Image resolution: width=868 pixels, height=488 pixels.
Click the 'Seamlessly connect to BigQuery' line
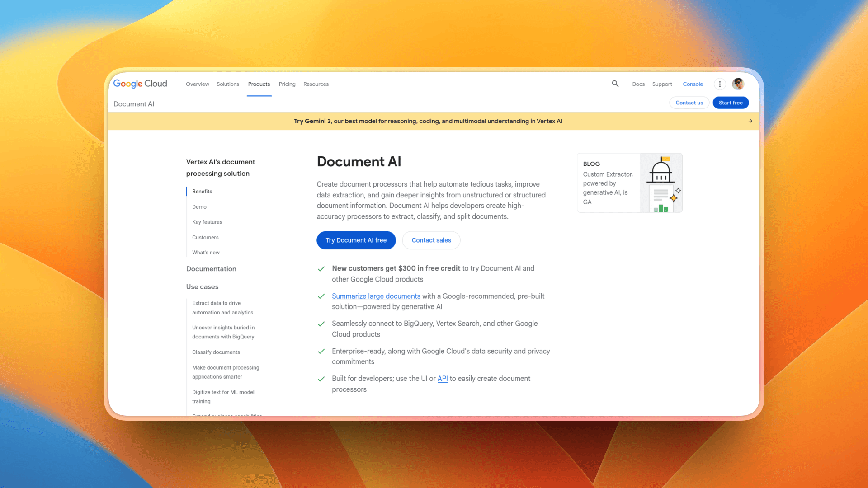tap(435, 329)
